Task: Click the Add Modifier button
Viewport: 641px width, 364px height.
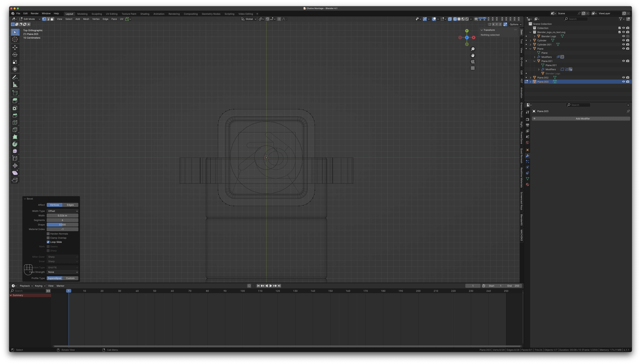Action: (x=581, y=119)
